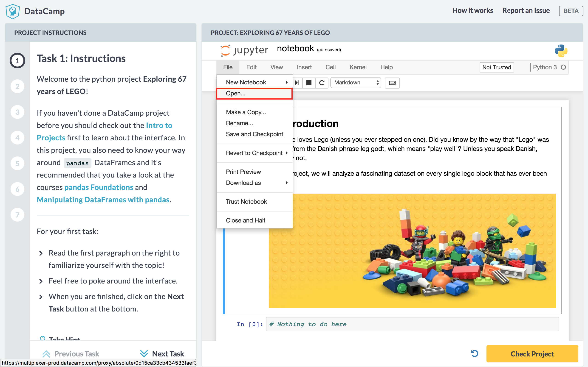Select Open... from the File menu
Screen dimensions: 588x367
[x=254, y=93]
